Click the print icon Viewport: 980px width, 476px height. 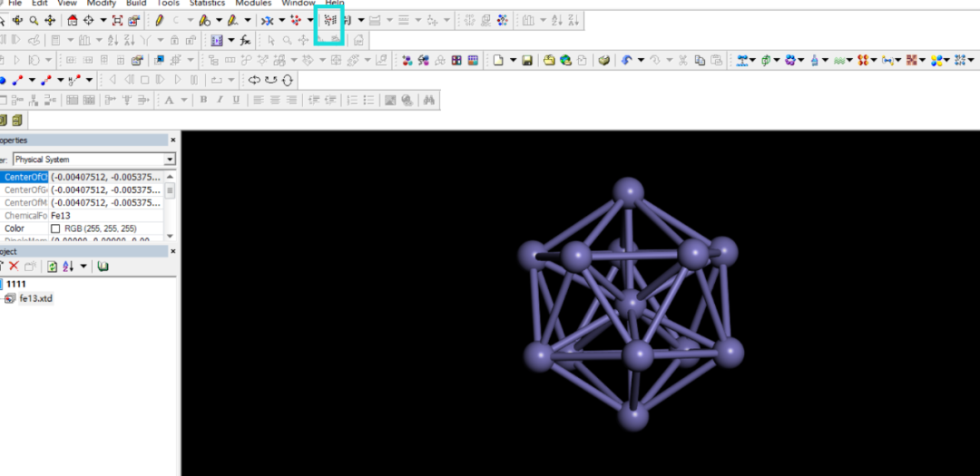603,61
